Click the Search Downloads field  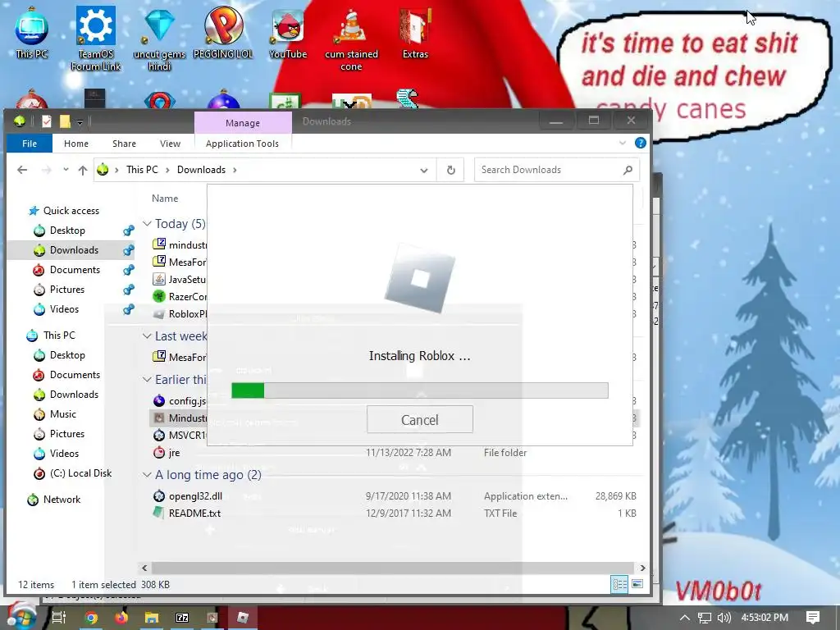[556, 170]
